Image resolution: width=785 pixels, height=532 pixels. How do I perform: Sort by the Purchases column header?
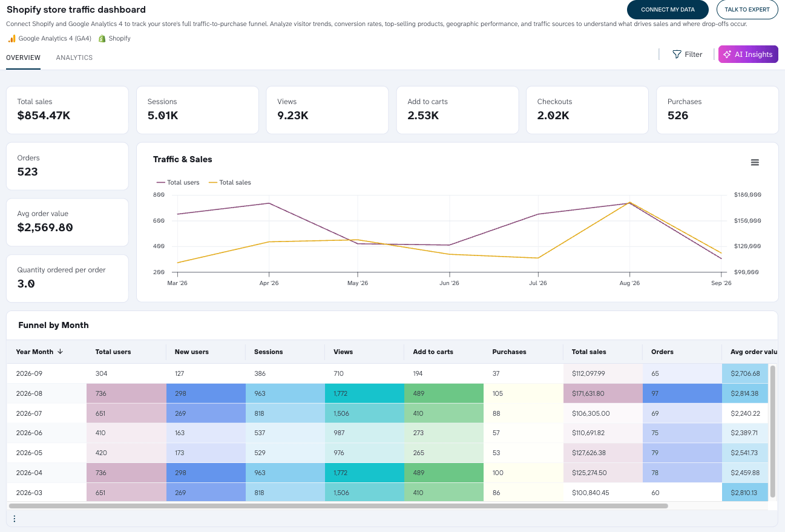tap(523, 352)
